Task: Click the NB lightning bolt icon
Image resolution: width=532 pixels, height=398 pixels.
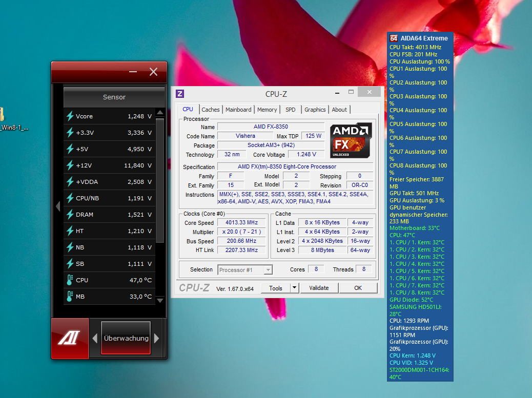Action: click(70, 247)
